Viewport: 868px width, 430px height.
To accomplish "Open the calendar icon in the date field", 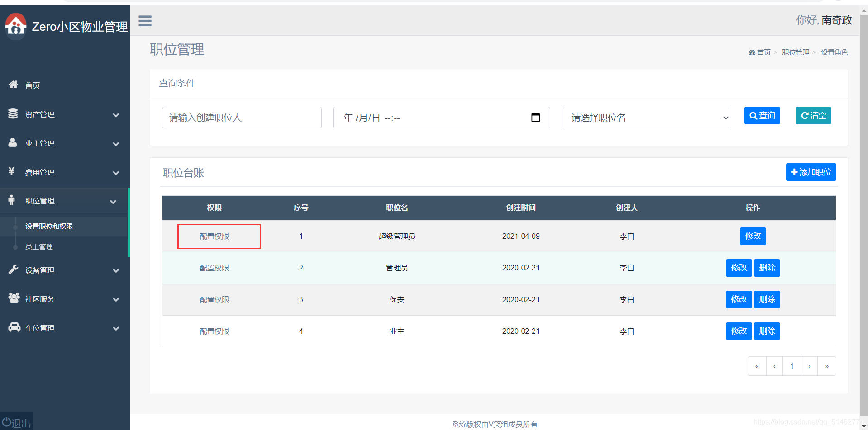I will 536,117.
